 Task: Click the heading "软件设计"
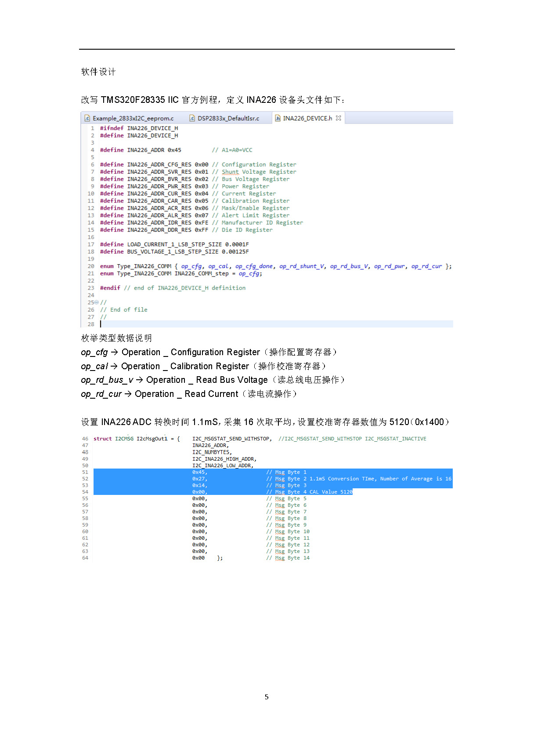tap(98, 72)
